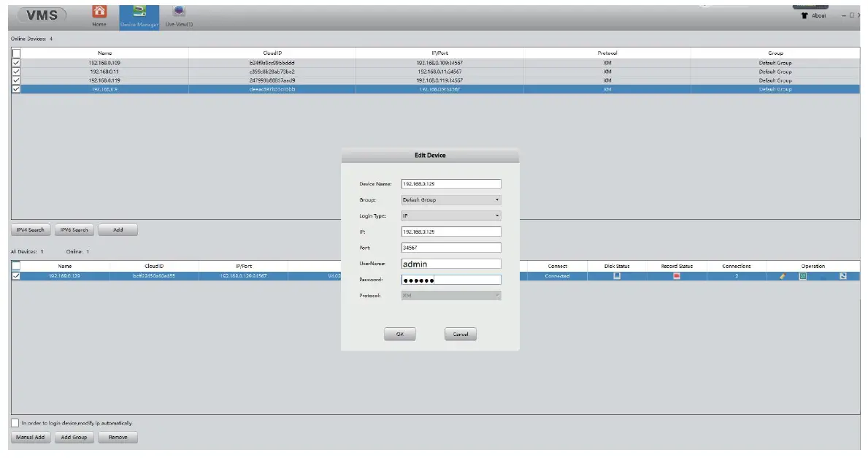
Task: Uncheck the highlighted 192.168.0.9 device checkbox
Action: (x=16, y=89)
